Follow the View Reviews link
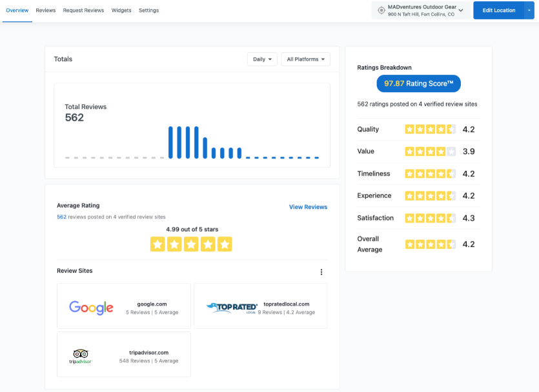The width and height of the screenshot is (539, 392). tap(308, 207)
